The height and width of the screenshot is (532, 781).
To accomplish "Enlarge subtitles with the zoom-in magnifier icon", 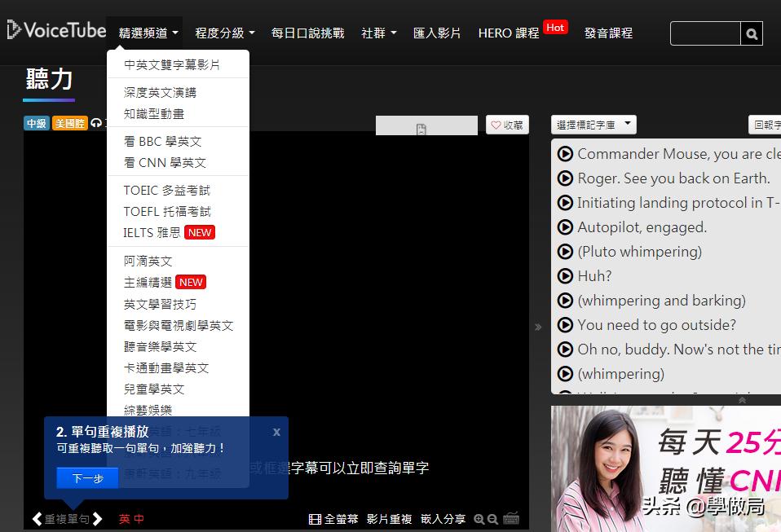I will click(x=479, y=518).
